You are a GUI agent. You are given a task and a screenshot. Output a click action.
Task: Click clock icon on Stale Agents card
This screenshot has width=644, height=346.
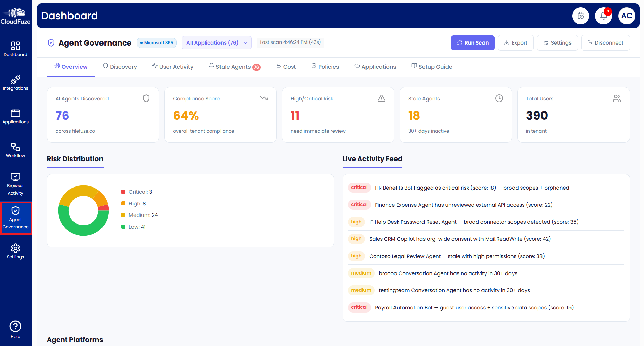(499, 98)
